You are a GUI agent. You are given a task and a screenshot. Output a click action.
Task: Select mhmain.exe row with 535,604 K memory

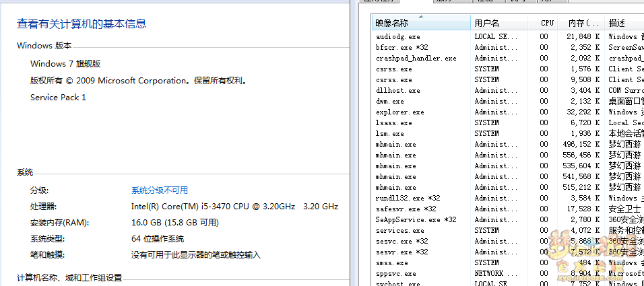coord(508,166)
